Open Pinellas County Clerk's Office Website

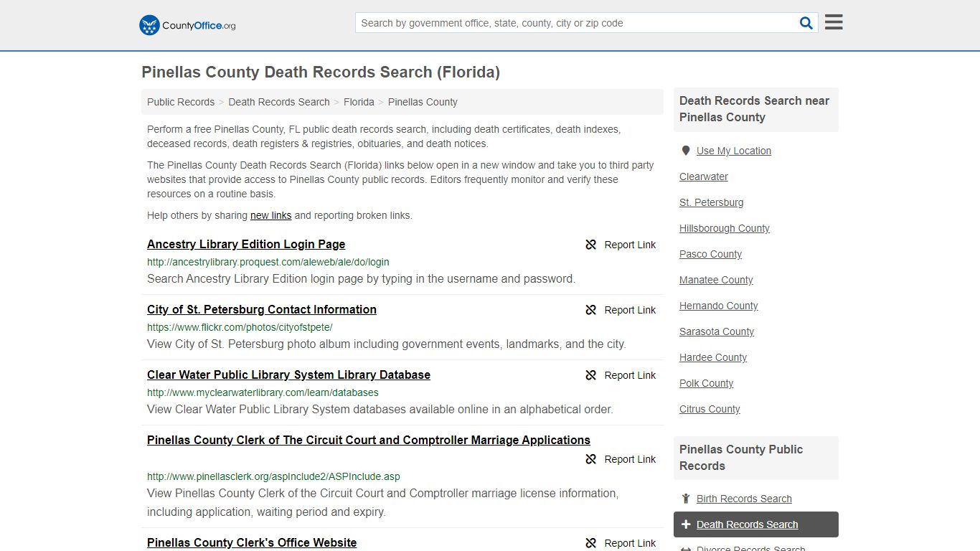coord(252,542)
